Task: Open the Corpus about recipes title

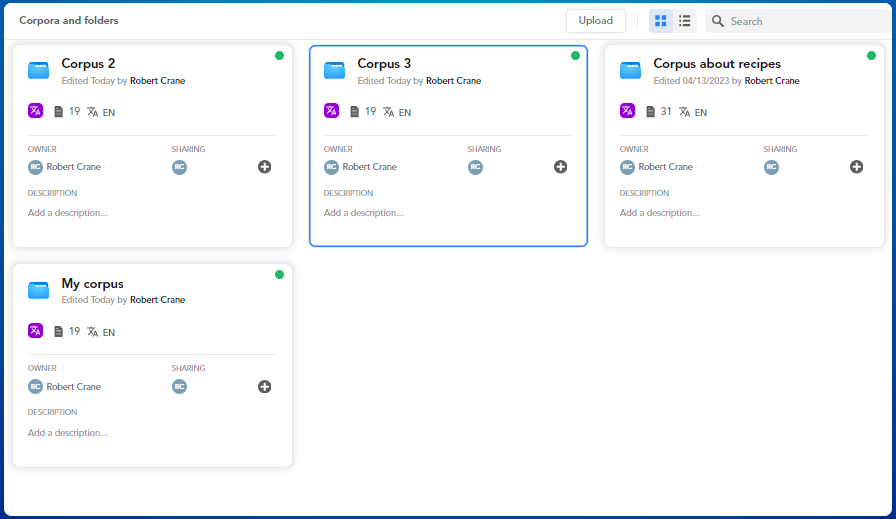Action: coord(717,64)
